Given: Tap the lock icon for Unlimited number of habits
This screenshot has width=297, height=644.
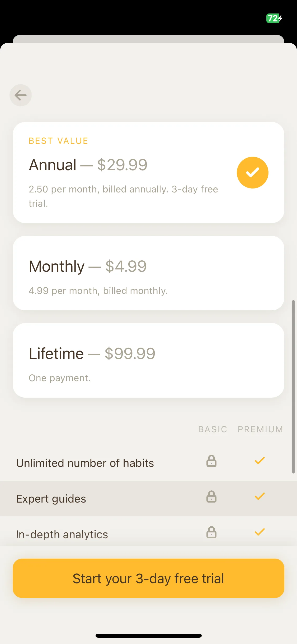Looking at the screenshot, I should 211,461.
